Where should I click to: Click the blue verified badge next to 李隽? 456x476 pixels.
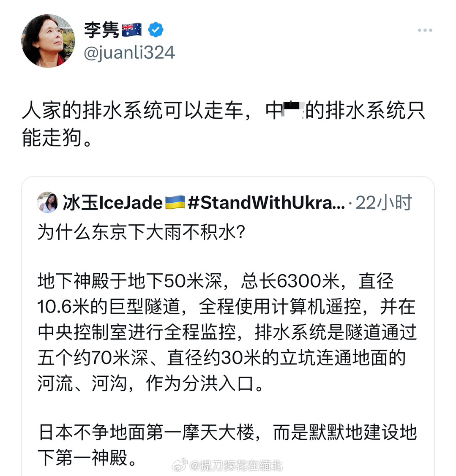point(156,30)
